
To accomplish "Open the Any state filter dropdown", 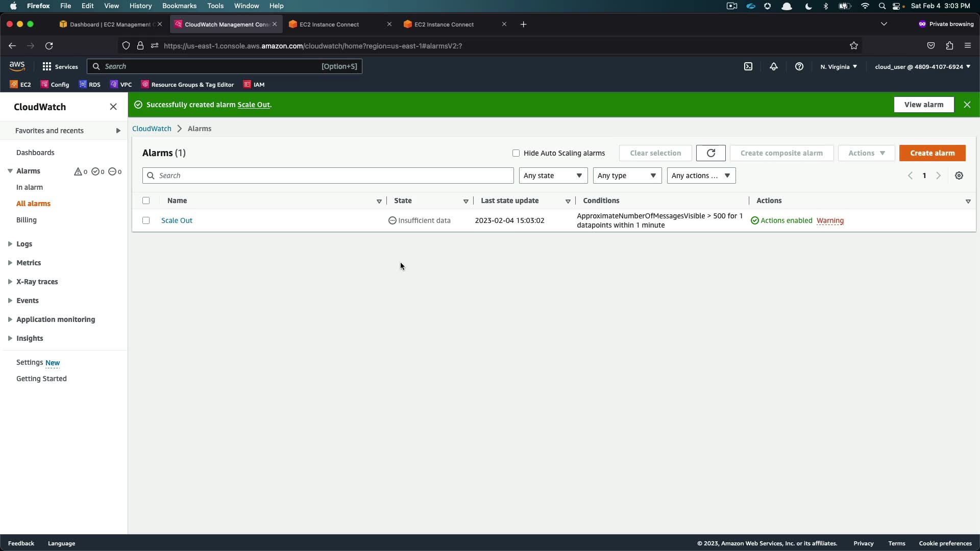I will tap(553, 176).
